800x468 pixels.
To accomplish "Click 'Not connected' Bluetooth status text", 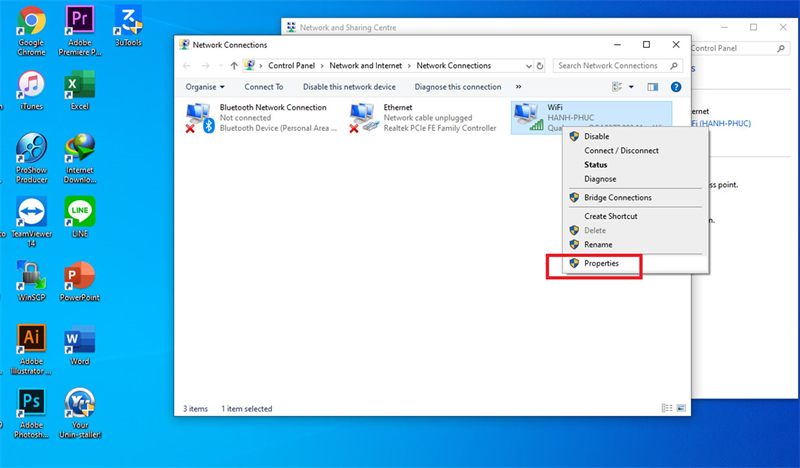I will pyautogui.click(x=245, y=118).
